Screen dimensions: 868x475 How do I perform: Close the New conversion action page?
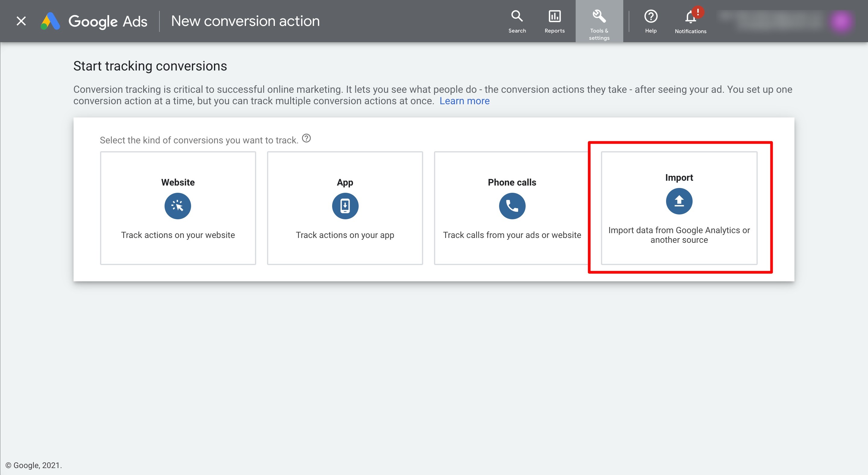pyautogui.click(x=21, y=21)
